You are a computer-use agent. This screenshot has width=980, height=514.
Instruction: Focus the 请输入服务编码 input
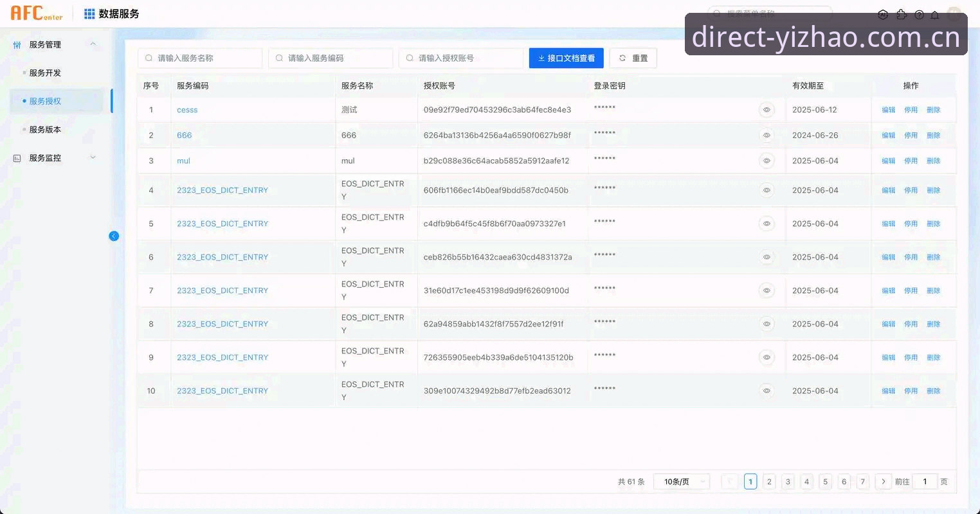click(331, 58)
